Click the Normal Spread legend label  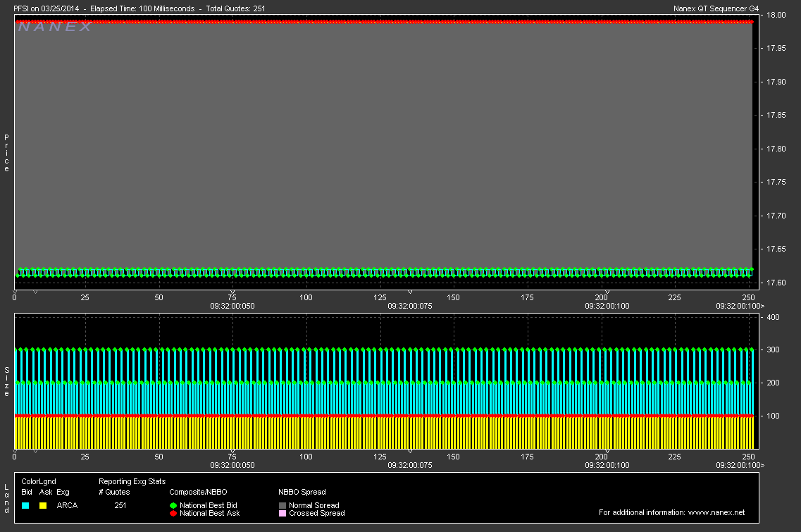tap(313, 505)
